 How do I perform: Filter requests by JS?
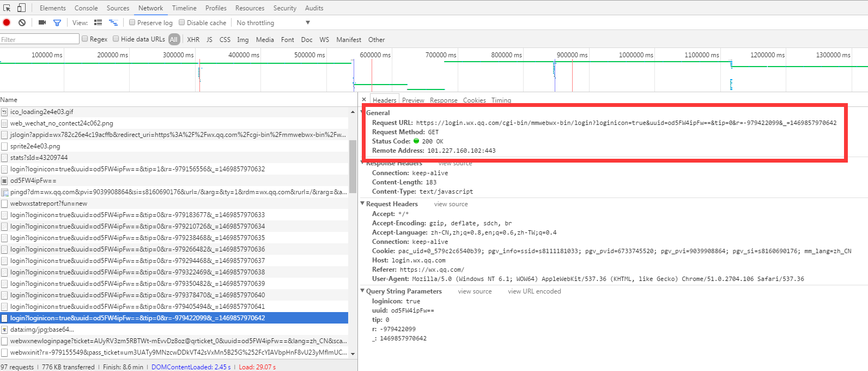[x=209, y=39]
